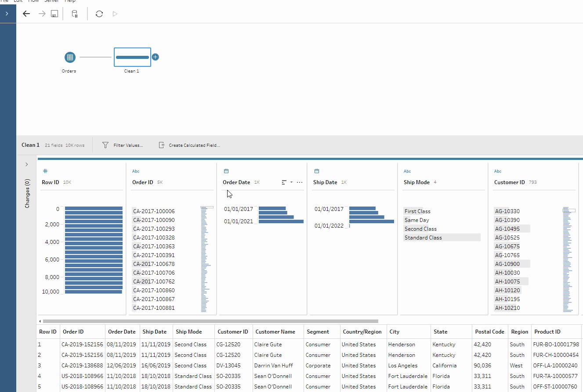
Task: Click the pause data updates icon
Action: [x=75, y=14]
